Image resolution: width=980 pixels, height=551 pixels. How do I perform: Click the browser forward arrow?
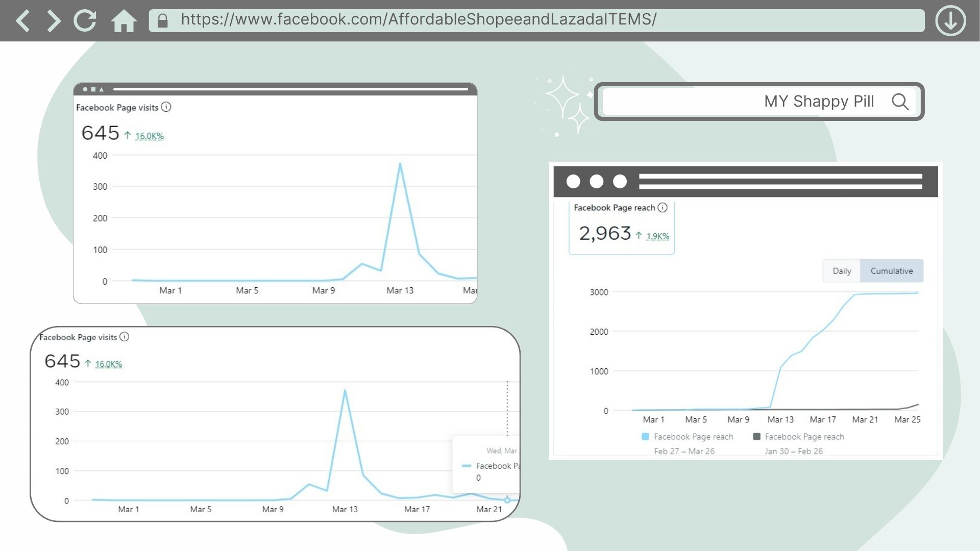(53, 21)
